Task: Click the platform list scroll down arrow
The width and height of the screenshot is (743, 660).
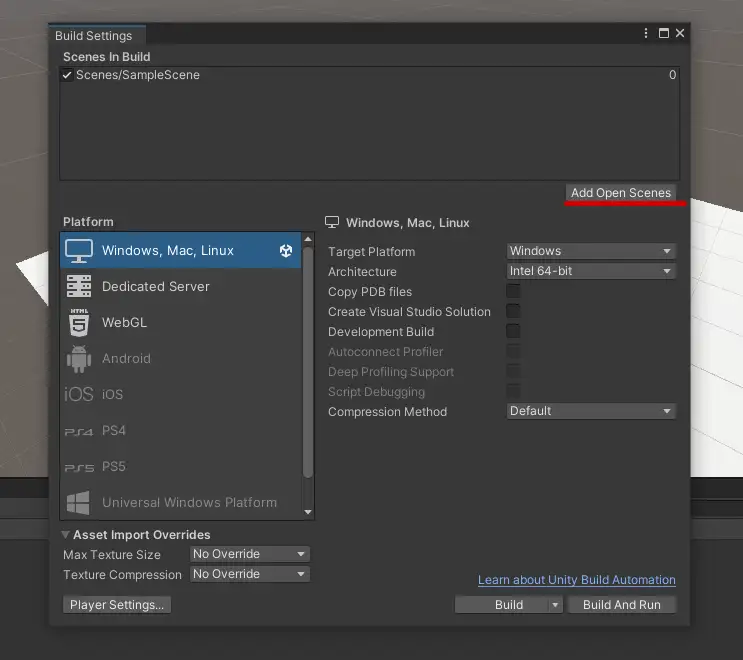Action: 308,512
